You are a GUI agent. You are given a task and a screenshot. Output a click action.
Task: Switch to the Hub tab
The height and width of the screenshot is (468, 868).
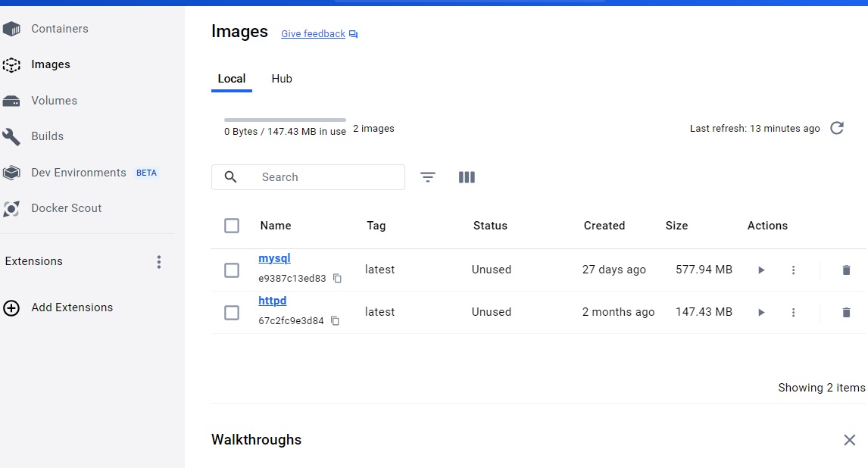click(282, 79)
